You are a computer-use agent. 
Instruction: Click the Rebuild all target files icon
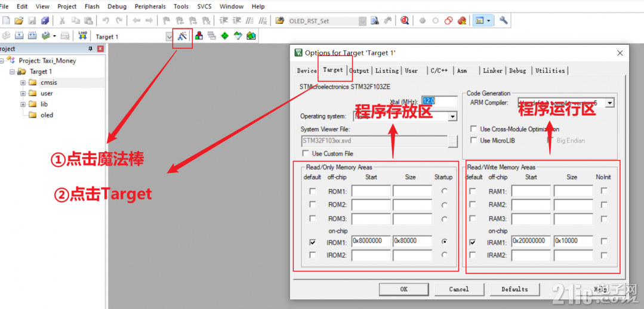click(x=32, y=36)
